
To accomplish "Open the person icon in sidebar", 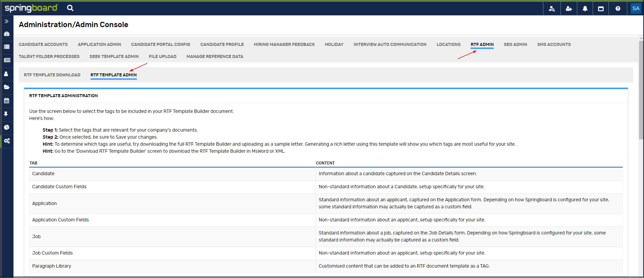I will 6,74.
